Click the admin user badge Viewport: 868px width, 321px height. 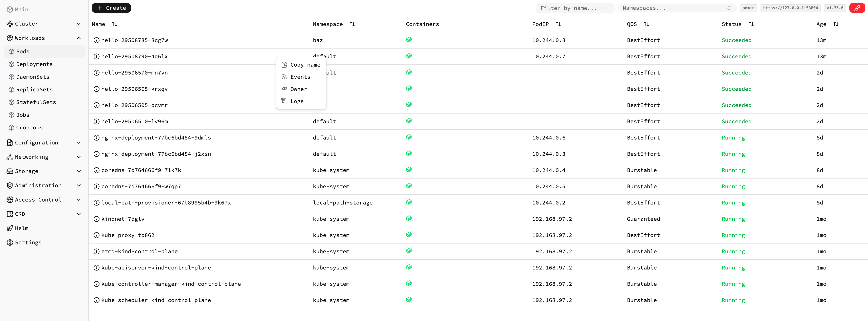(x=748, y=8)
